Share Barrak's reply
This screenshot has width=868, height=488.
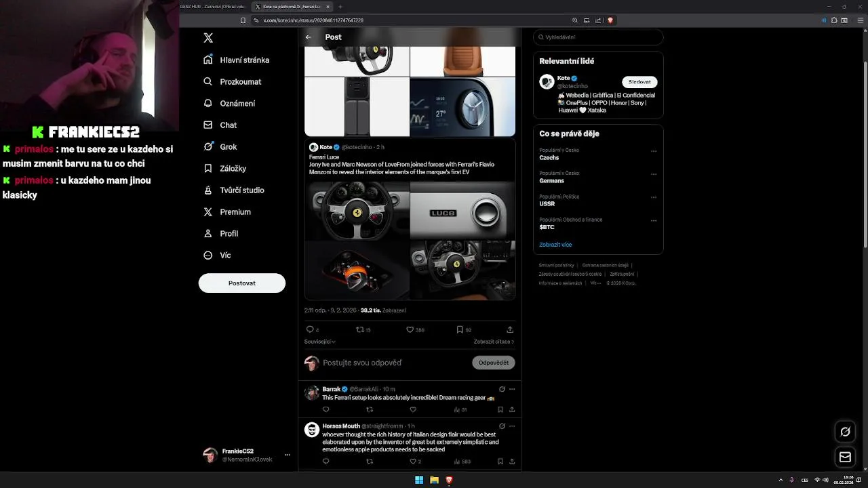pyautogui.click(x=512, y=409)
